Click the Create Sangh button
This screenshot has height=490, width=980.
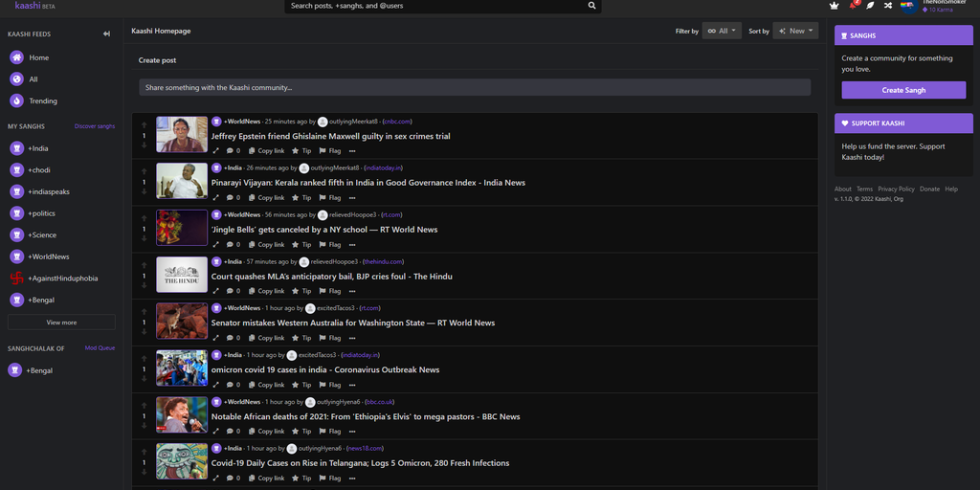(903, 90)
